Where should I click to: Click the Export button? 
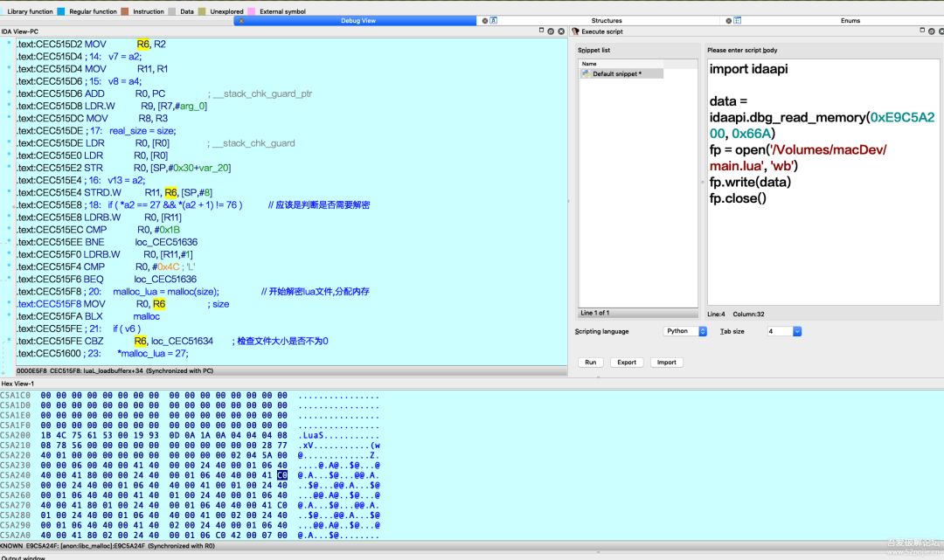coord(627,362)
